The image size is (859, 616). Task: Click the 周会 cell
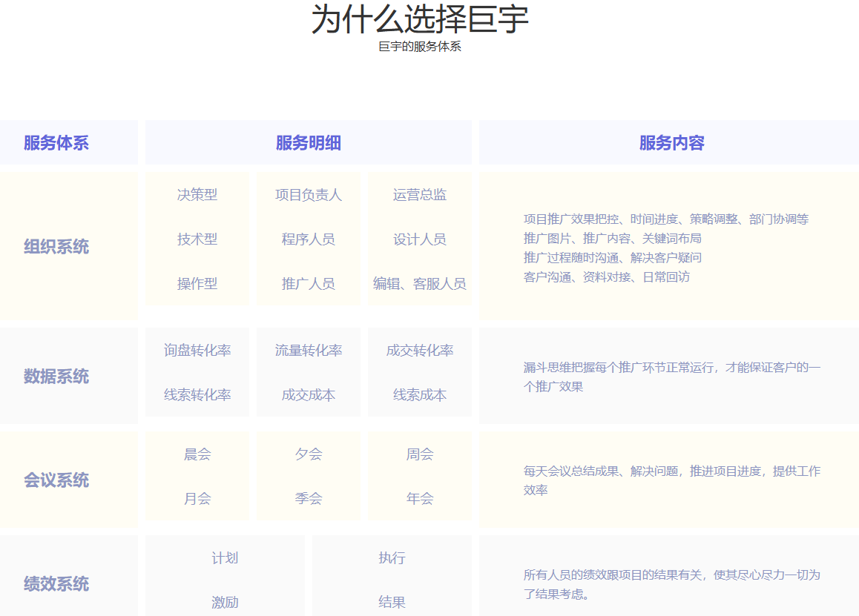(420, 454)
